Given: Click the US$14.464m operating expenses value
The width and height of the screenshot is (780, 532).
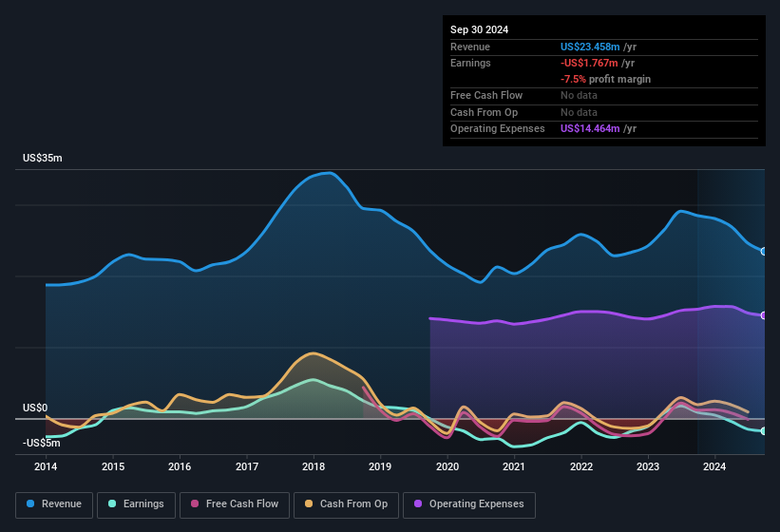Looking at the screenshot, I should [x=590, y=129].
